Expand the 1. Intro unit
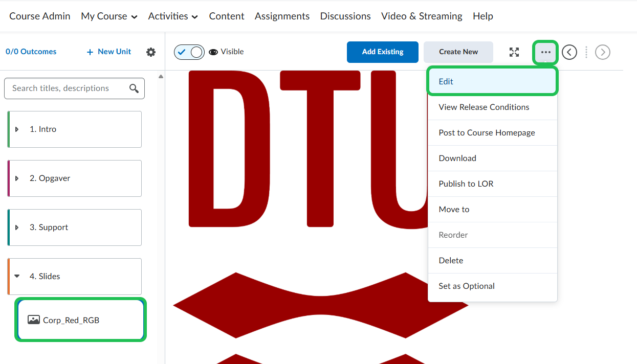637x364 pixels. [17, 129]
